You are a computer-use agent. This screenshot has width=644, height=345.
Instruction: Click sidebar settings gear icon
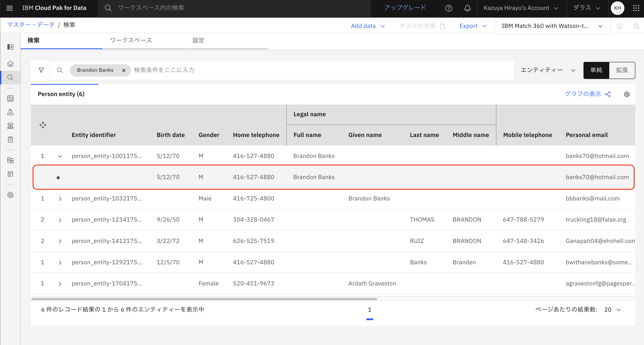click(x=10, y=195)
